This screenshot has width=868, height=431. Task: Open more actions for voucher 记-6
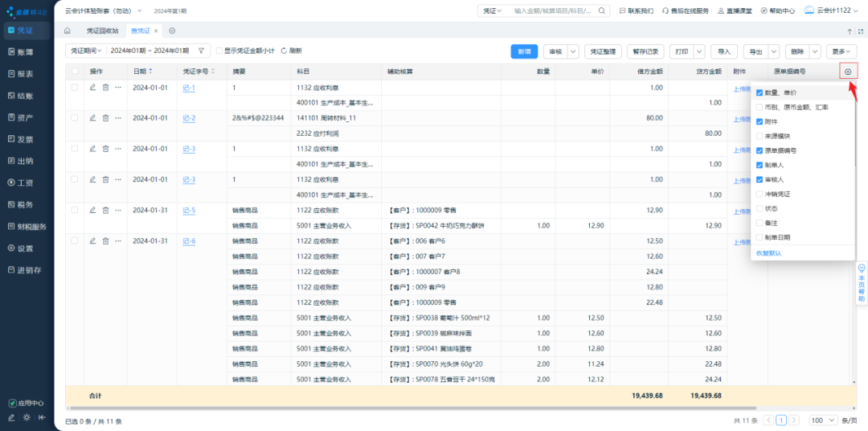coord(118,241)
